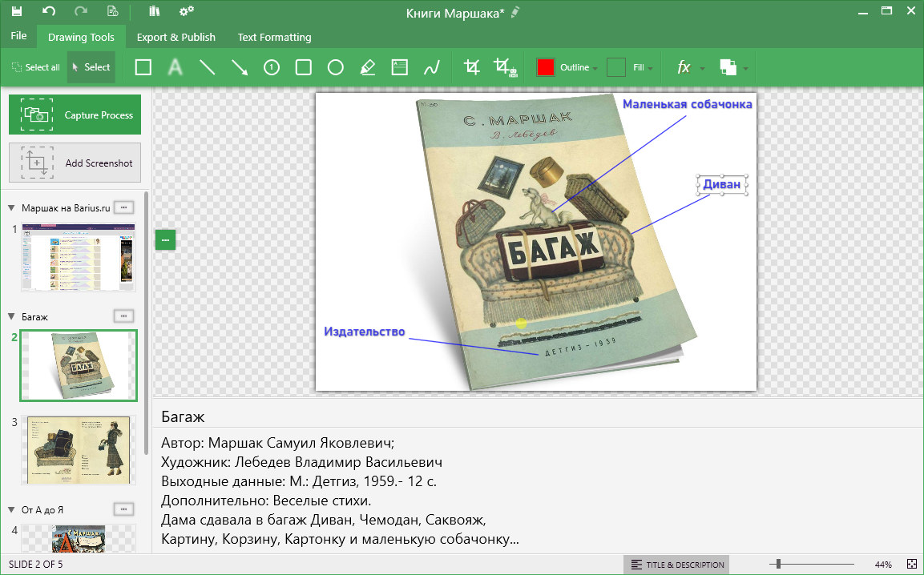Select the freehand curve tool
The image size is (924, 575).
[x=432, y=67]
